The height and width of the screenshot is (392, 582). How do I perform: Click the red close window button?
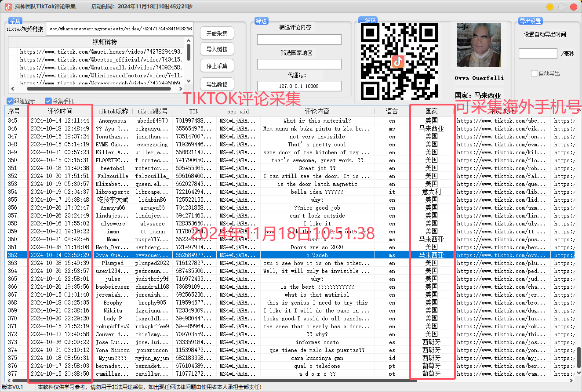[573, 7]
